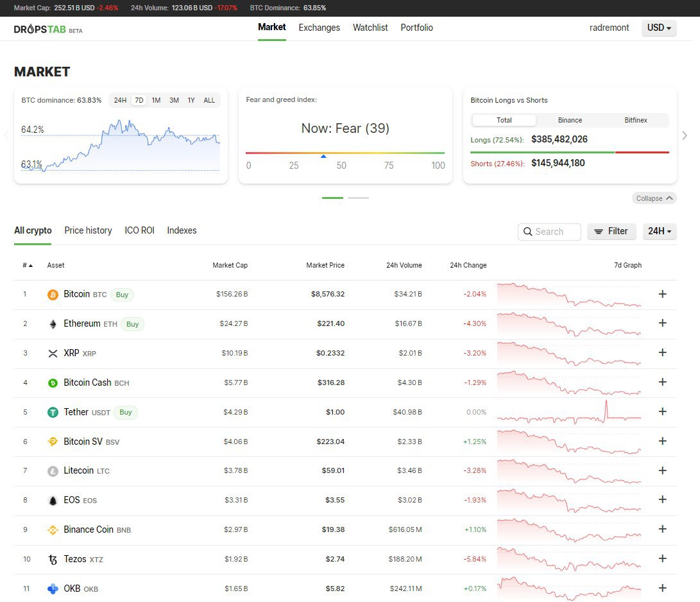Add Bitcoin Cash with its plus icon
Image resolution: width=700 pixels, height=602 pixels.
663,382
